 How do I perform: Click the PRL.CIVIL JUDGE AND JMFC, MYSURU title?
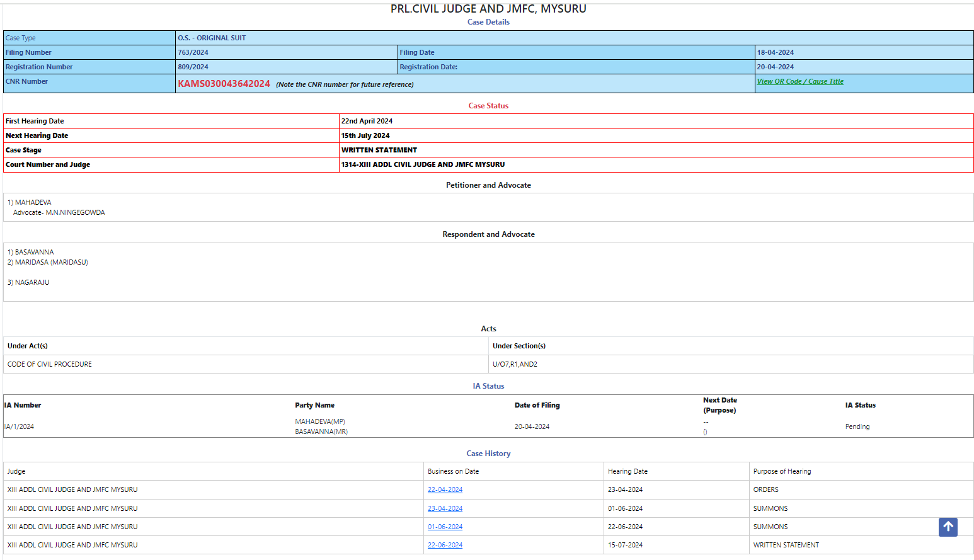point(488,9)
